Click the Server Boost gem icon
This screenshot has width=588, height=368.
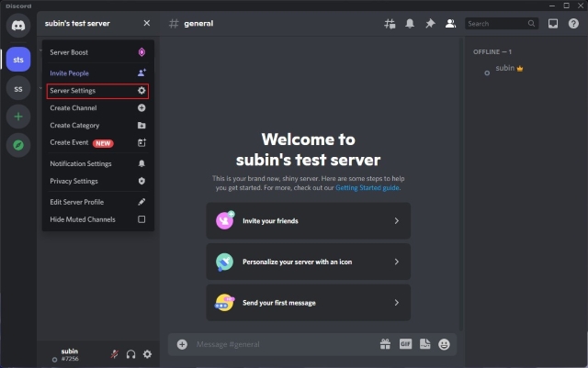pos(141,52)
